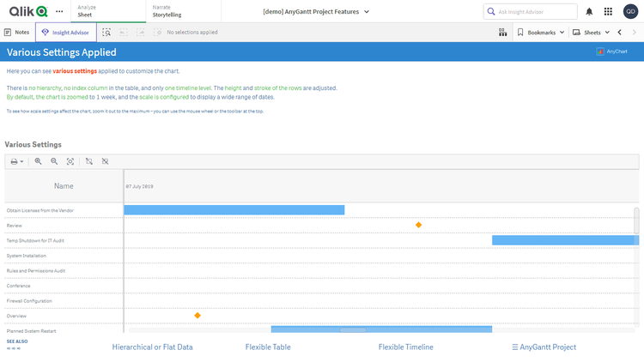Open the Flexible Timeline link
The height and width of the screenshot is (362, 644).
[x=405, y=347]
